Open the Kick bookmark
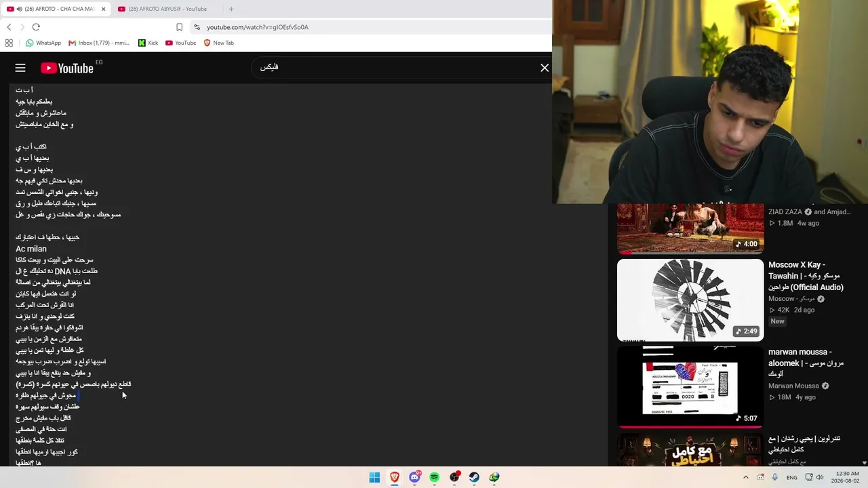The width and height of the screenshot is (868, 488). coord(148,43)
